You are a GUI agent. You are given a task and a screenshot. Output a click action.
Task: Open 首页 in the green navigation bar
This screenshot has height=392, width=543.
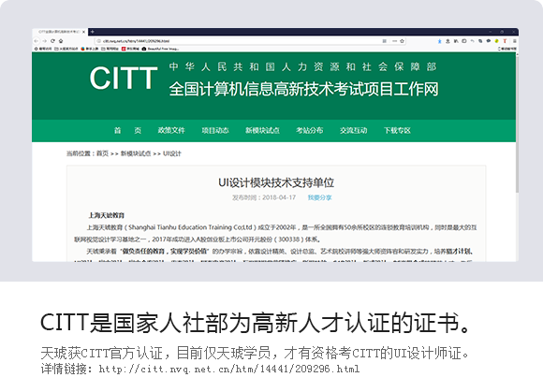[127, 130]
